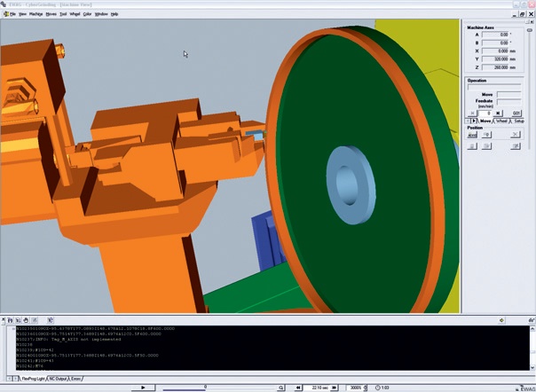Image resolution: width=536 pixels, height=392 pixels.
Task: Open the Machine menu
Action: [x=35, y=14]
